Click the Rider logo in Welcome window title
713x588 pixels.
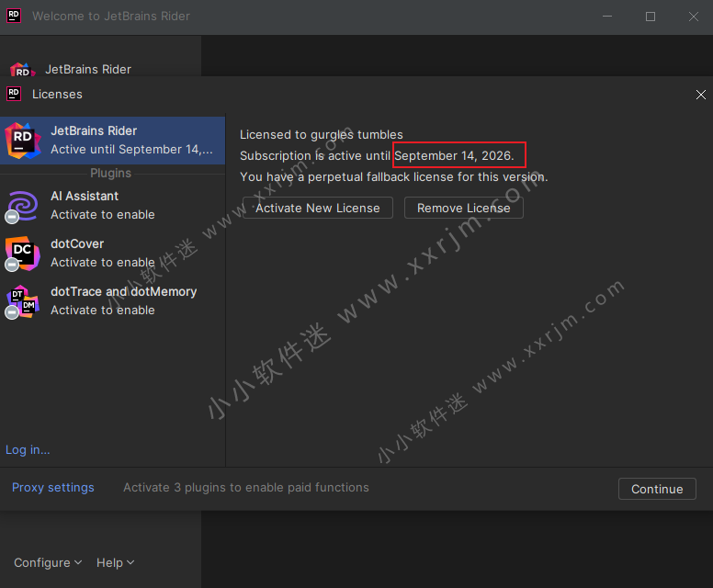click(x=14, y=17)
